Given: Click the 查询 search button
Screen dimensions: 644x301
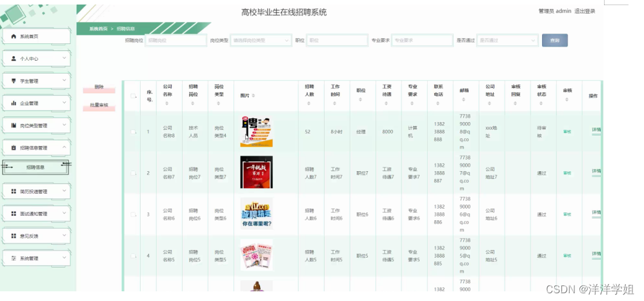Looking at the screenshot, I should [554, 40].
